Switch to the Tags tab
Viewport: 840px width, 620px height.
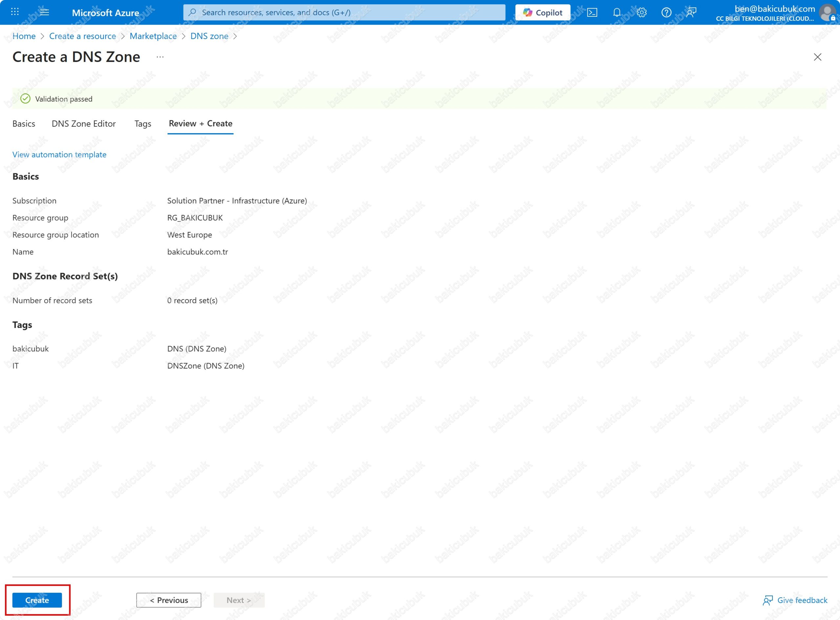click(143, 123)
